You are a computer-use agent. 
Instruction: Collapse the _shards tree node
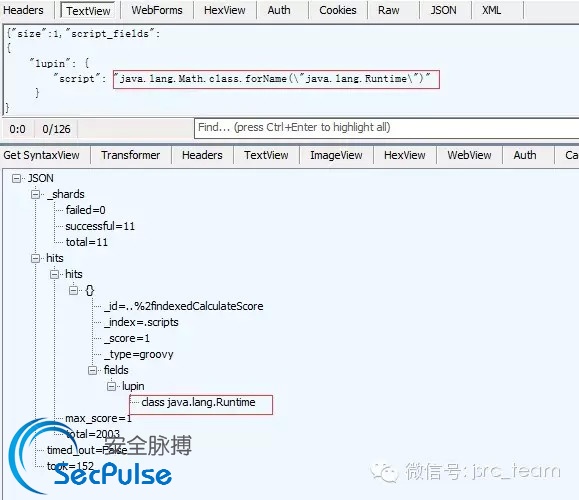35,194
